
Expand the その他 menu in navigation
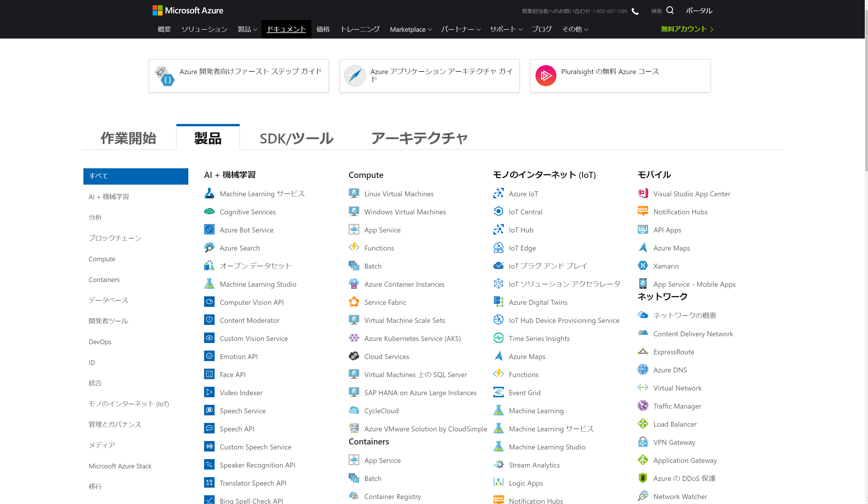[x=575, y=29]
